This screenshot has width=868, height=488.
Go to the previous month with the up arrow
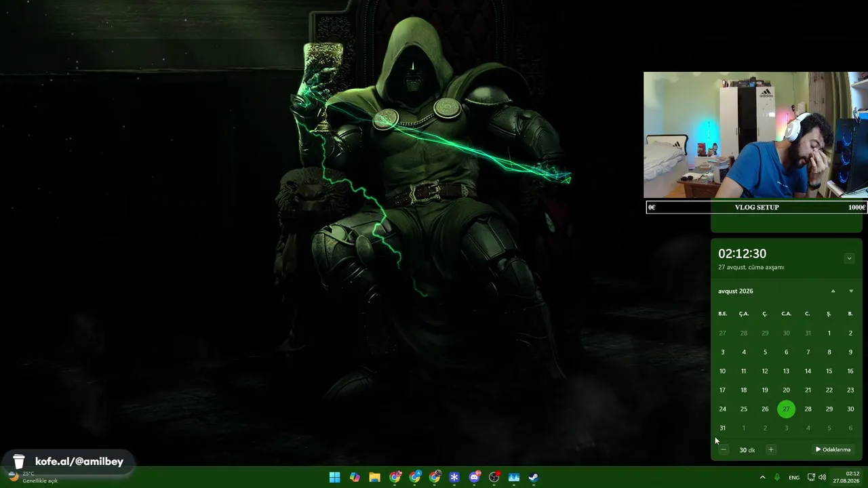[833, 291]
